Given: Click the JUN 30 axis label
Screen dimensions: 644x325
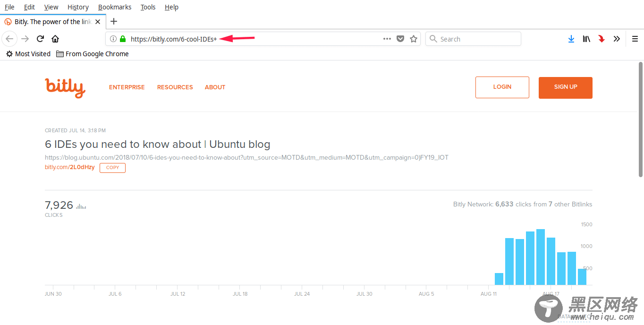Looking at the screenshot, I should [x=53, y=294].
